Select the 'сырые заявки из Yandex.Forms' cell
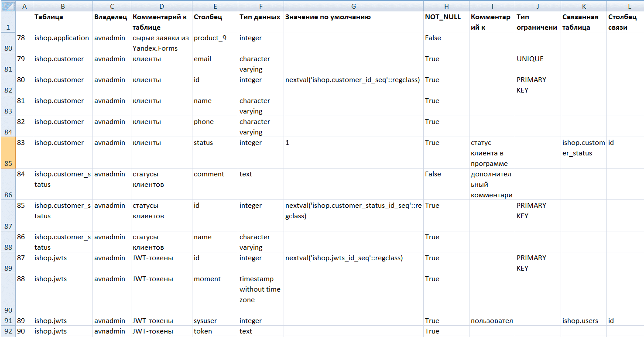644x337 pixels. click(161, 43)
